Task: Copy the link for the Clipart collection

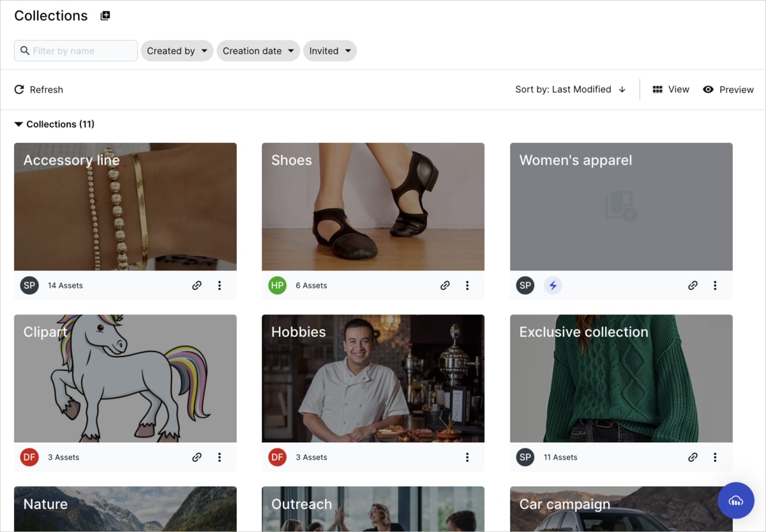Action: pyautogui.click(x=197, y=457)
